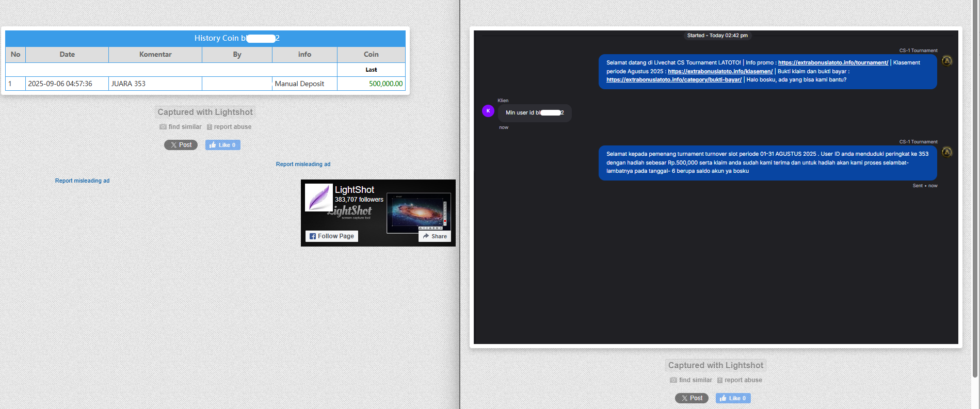The width and height of the screenshot is (980, 409).
Task: Click the 'Last' cell under Coin
Action: click(371, 70)
